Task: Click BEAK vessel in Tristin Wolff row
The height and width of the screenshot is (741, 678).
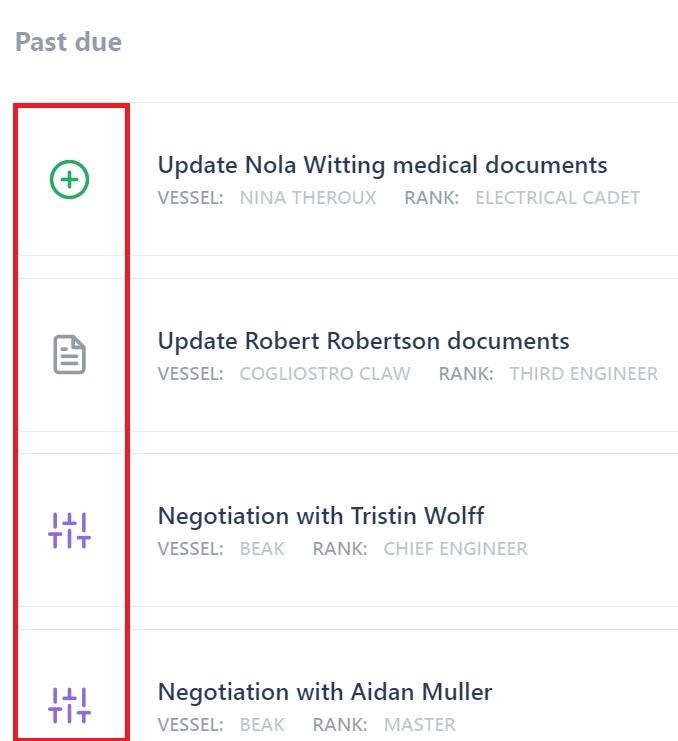Action: [x=262, y=549]
